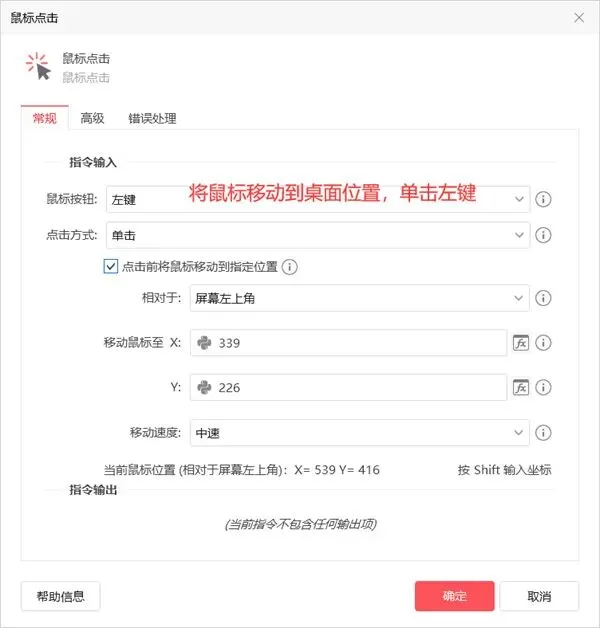Switch to 高级 tab
The width and height of the screenshot is (600, 628).
(92, 118)
